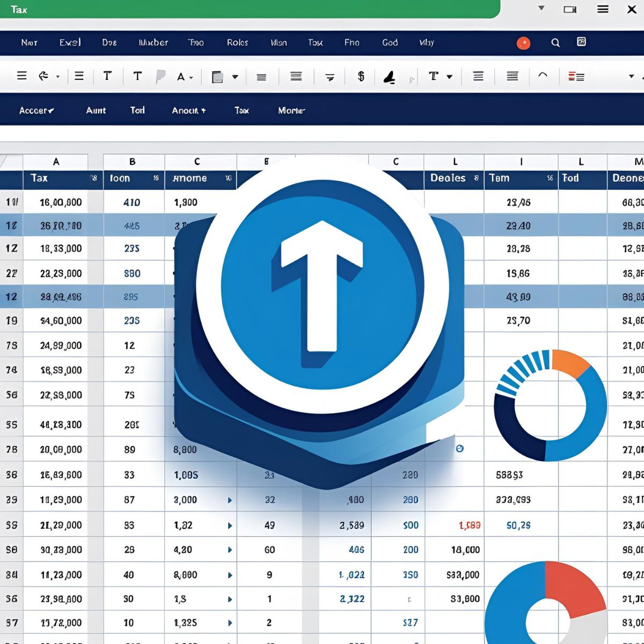
Task: Open the dropdown arrow beside bold T
Action: (450, 77)
